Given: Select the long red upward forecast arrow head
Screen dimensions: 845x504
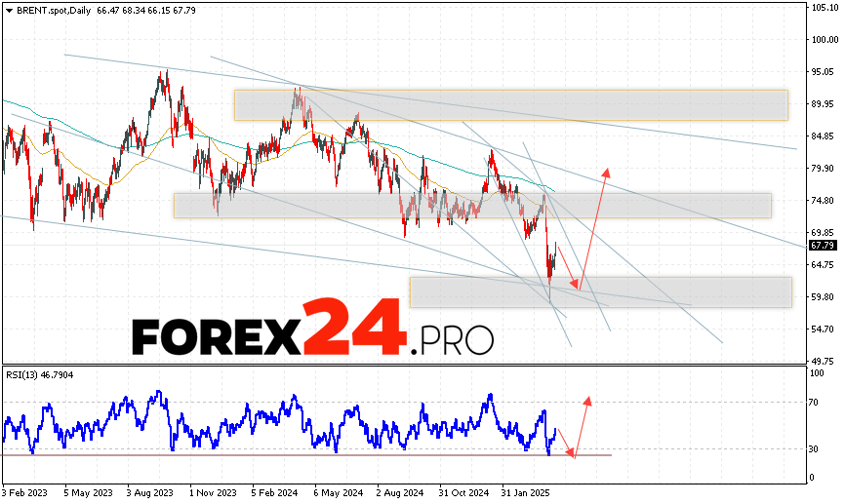Looking at the screenshot, I should [x=606, y=172].
